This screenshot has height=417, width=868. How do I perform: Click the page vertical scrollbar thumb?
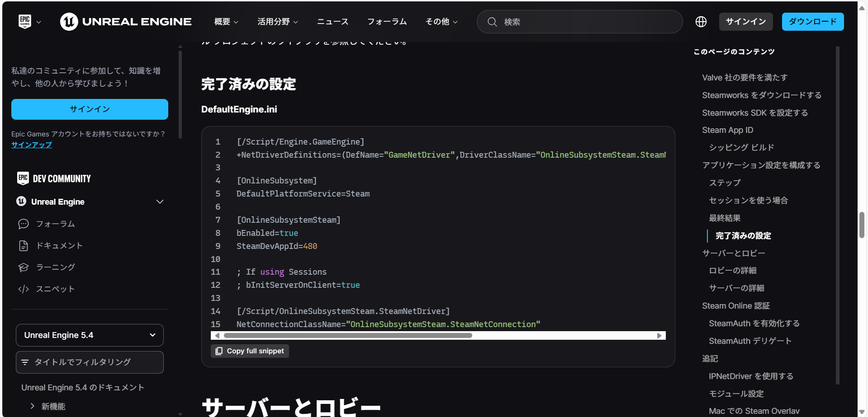pos(862,225)
